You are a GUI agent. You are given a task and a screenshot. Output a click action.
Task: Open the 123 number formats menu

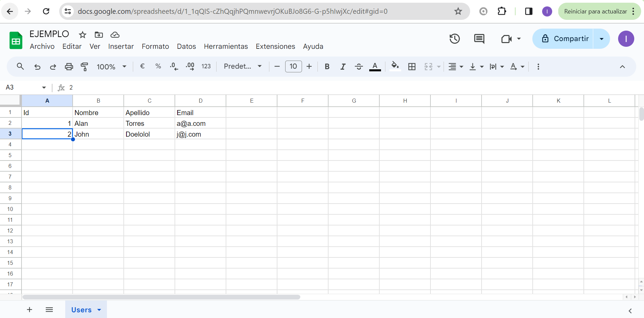point(206,66)
